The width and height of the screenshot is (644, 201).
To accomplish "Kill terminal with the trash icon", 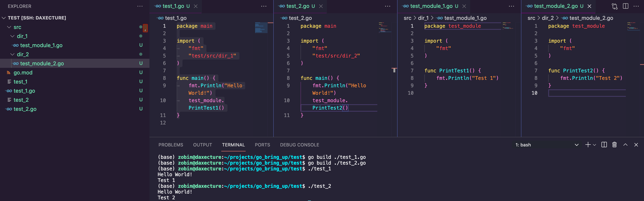I will pos(614,145).
